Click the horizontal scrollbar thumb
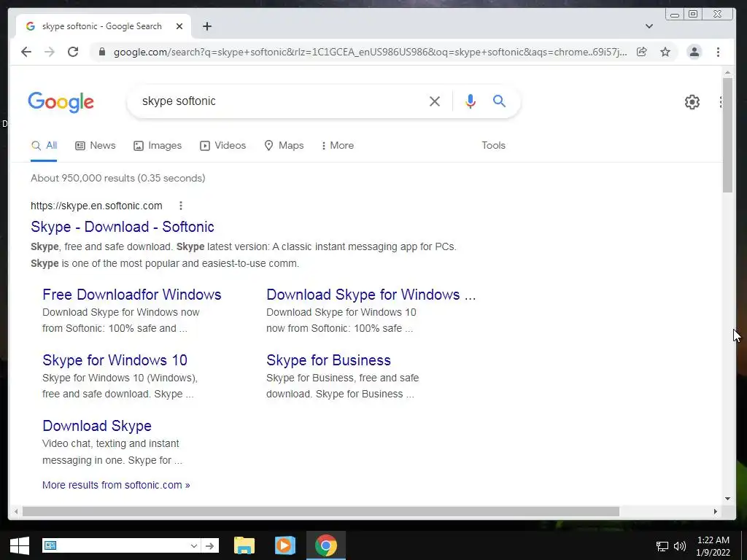 point(321,511)
